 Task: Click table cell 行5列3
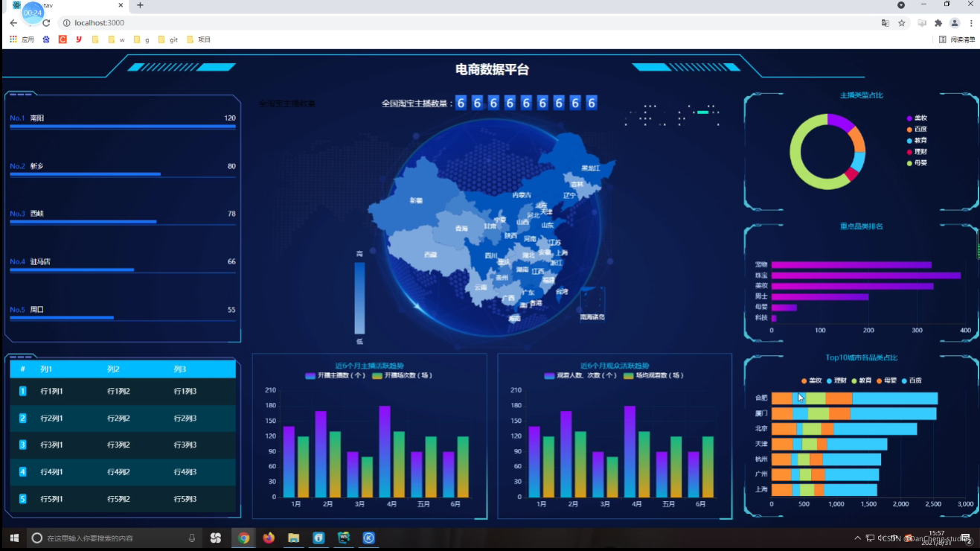click(185, 499)
